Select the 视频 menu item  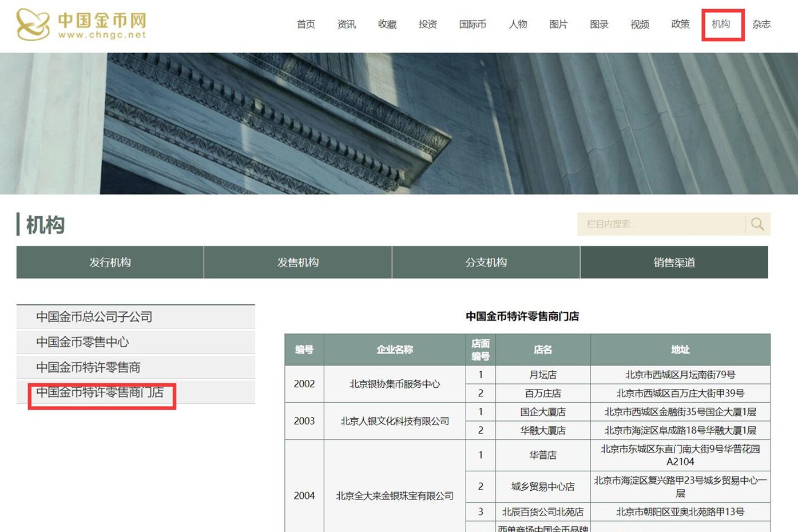pos(639,25)
